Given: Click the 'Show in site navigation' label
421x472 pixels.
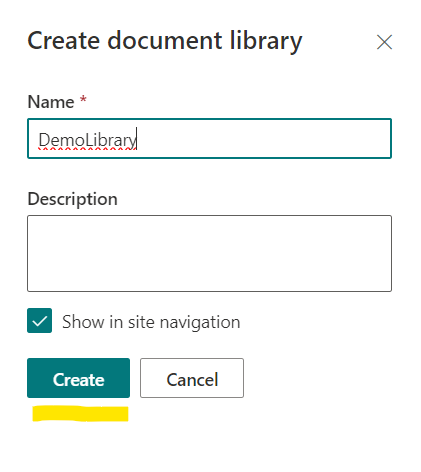Looking at the screenshot, I should tap(151, 322).
